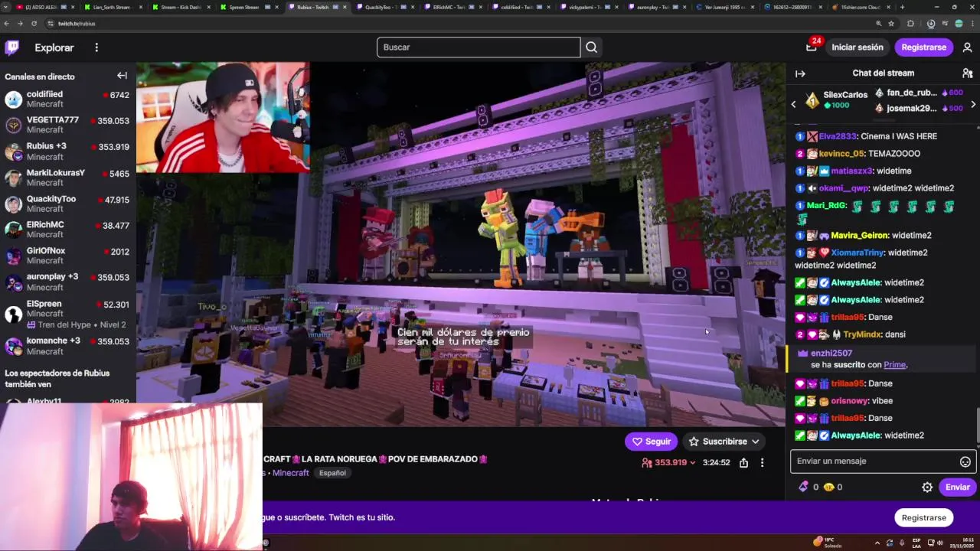
Task: Collapse the chat panel arrow
Action: (x=800, y=73)
